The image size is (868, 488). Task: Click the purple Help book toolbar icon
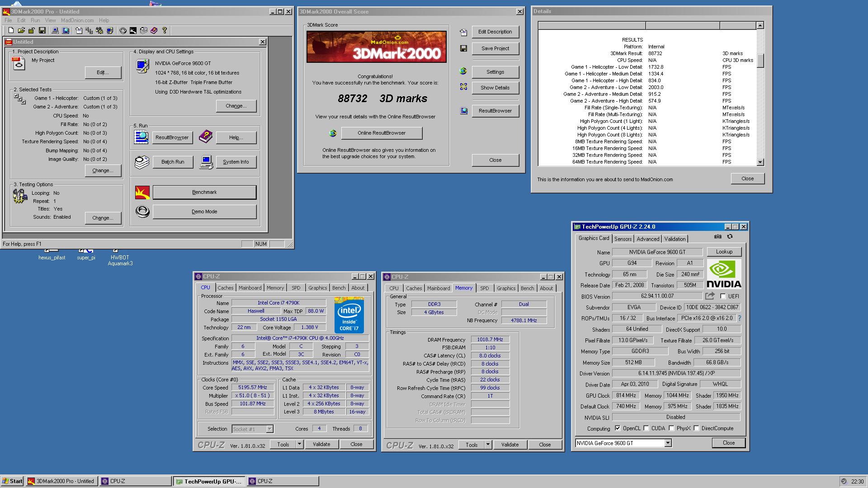154,30
